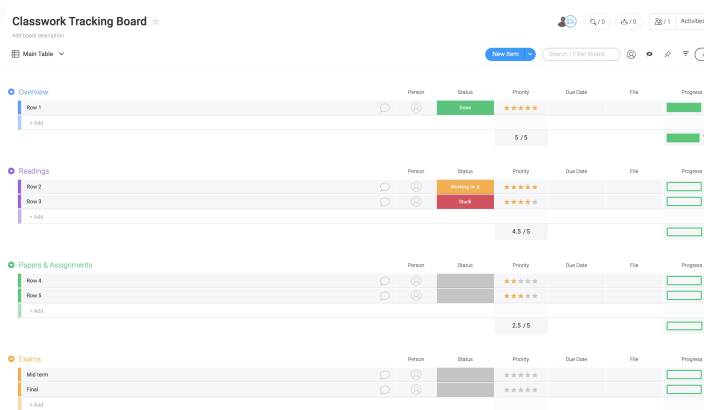Image resolution: width=704 pixels, height=410 pixels.
Task: Open the Exams group title
Action: 30,359
